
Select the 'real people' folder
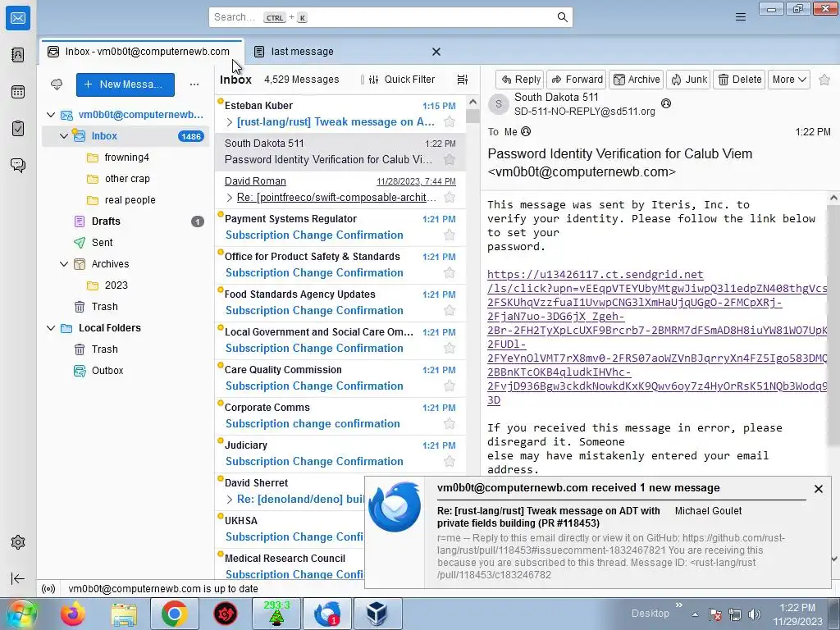coord(130,200)
